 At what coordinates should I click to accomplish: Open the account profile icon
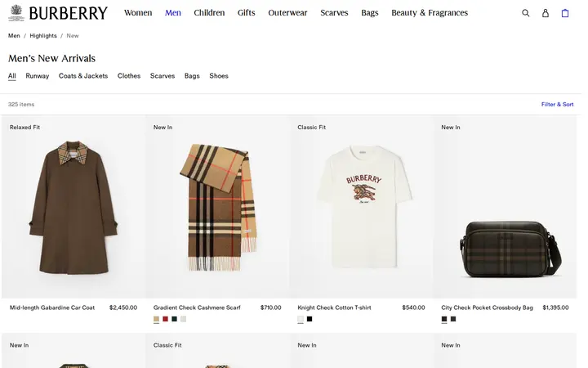(x=546, y=13)
